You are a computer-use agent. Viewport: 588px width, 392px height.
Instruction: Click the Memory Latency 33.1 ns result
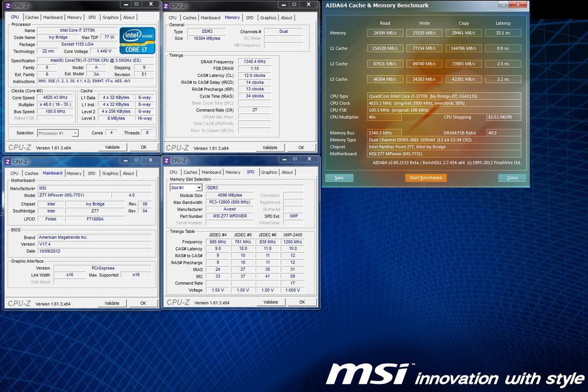pos(503,33)
